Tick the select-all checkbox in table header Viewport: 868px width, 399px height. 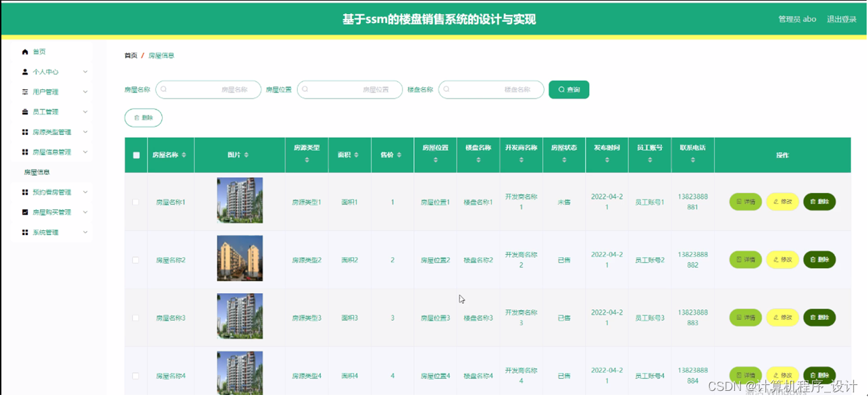coord(136,155)
